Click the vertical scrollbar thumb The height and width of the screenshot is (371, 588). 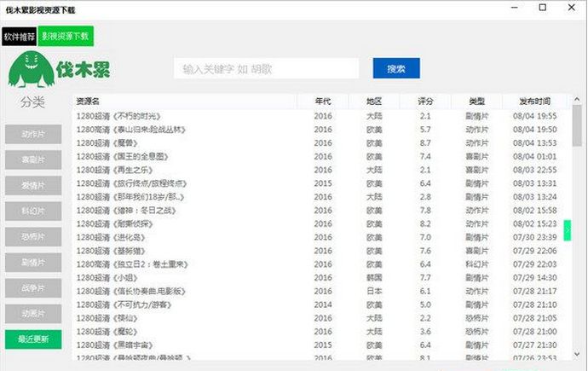pos(577,126)
